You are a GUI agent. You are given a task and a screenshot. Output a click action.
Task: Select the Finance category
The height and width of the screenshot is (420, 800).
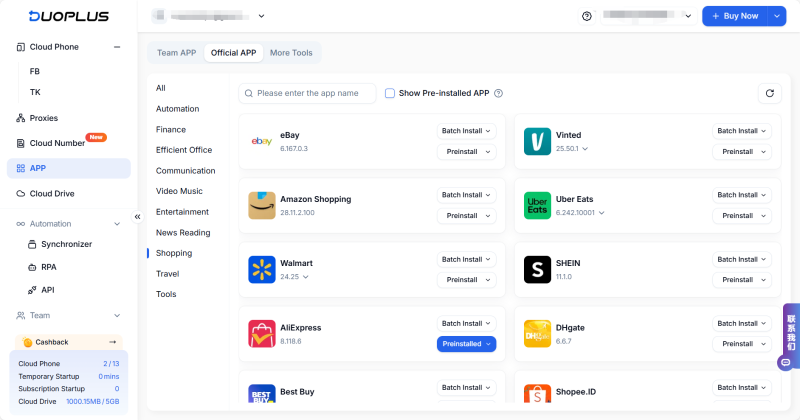click(171, 129)
